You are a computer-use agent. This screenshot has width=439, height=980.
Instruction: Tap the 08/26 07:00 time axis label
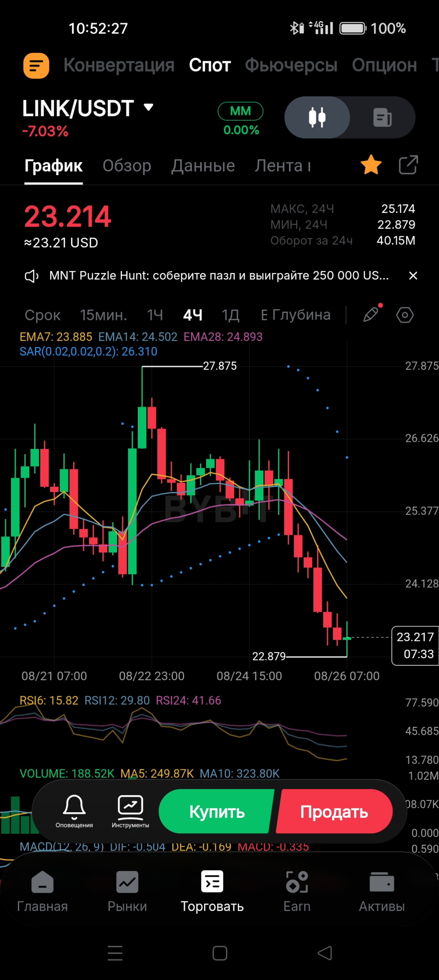(x=347, y=676)
